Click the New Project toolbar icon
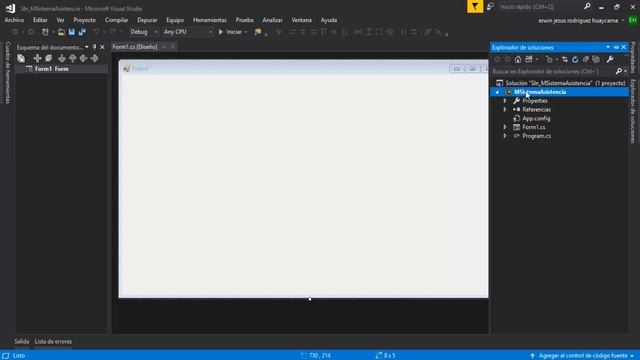The image size is (640, 360). 45,32
